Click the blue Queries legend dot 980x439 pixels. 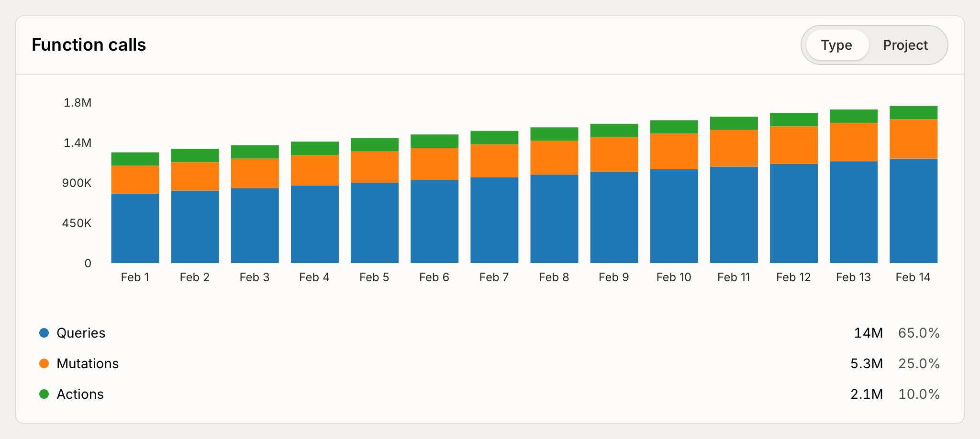point(44,332)
